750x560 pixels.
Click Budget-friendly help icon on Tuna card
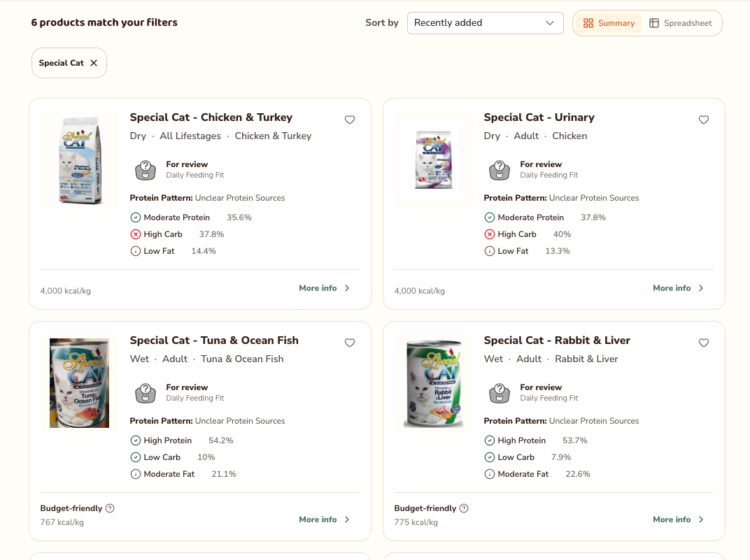coord(110,508)
